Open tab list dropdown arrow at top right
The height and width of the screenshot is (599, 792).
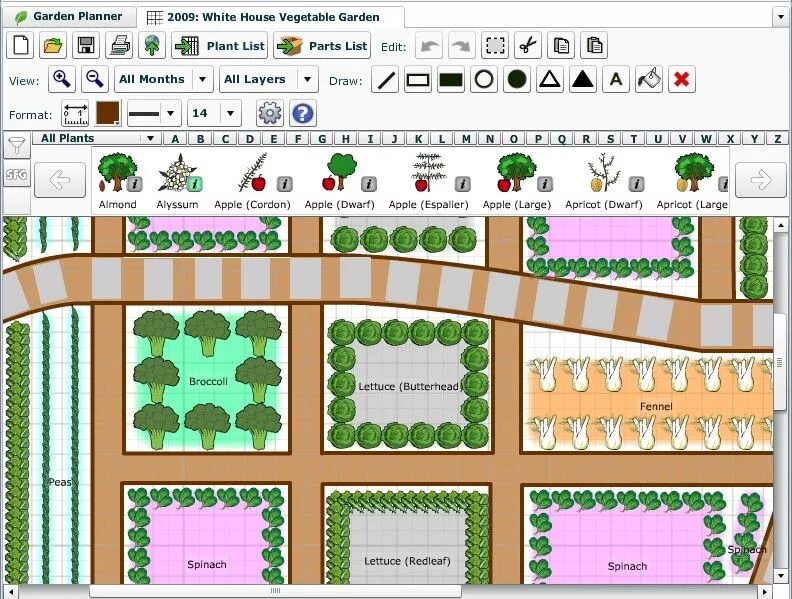[781, 17]
